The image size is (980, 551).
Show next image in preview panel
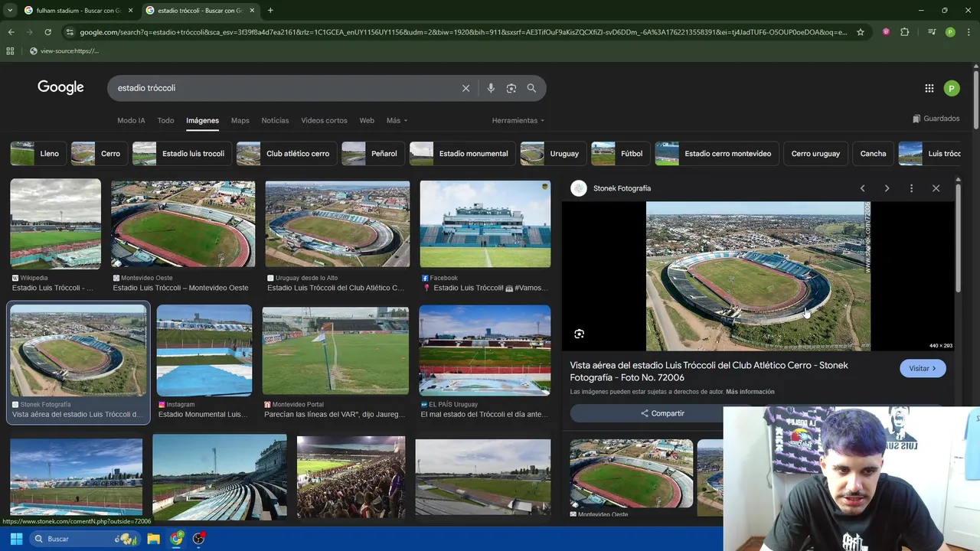(887, 188)
